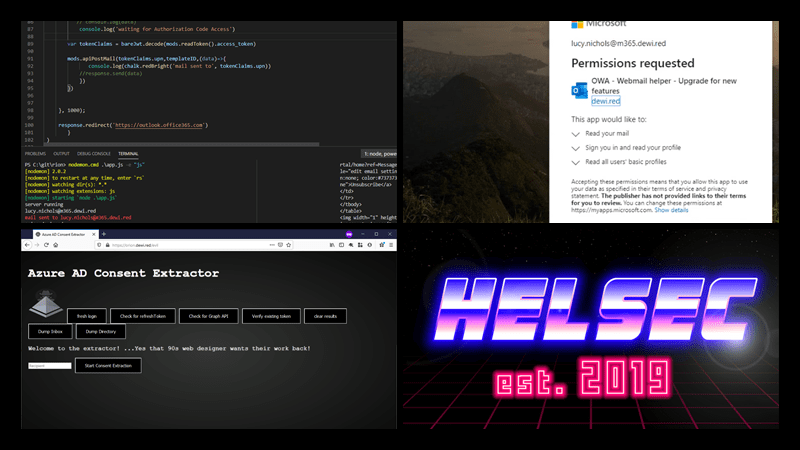Expand 'Read all users' basic profiles' permission

[x=575, y=160]
